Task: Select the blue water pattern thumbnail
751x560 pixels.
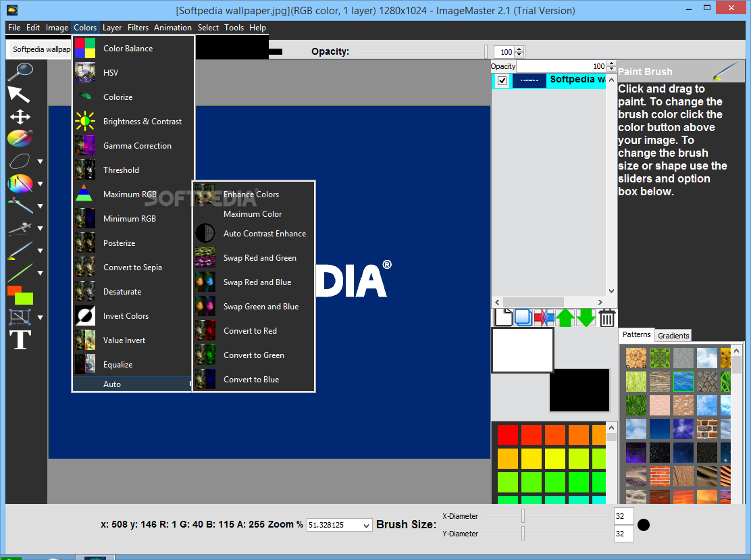Action: tap(683, 382)
